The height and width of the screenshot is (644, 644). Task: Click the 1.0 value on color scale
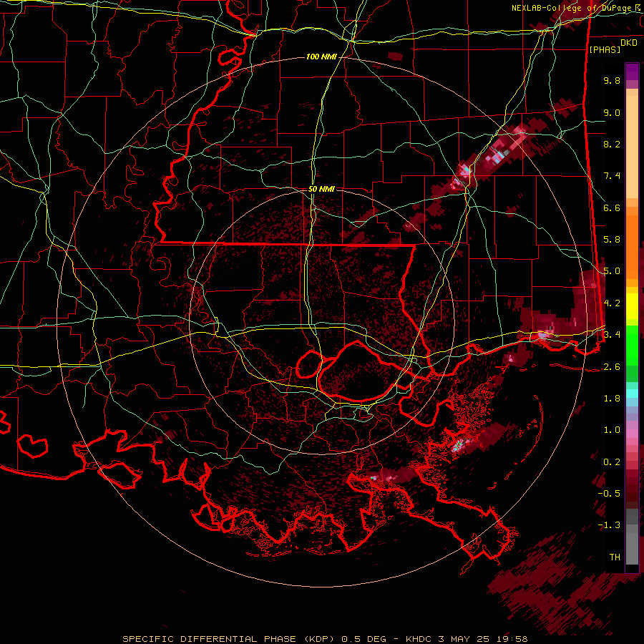[x=612, y=430]
